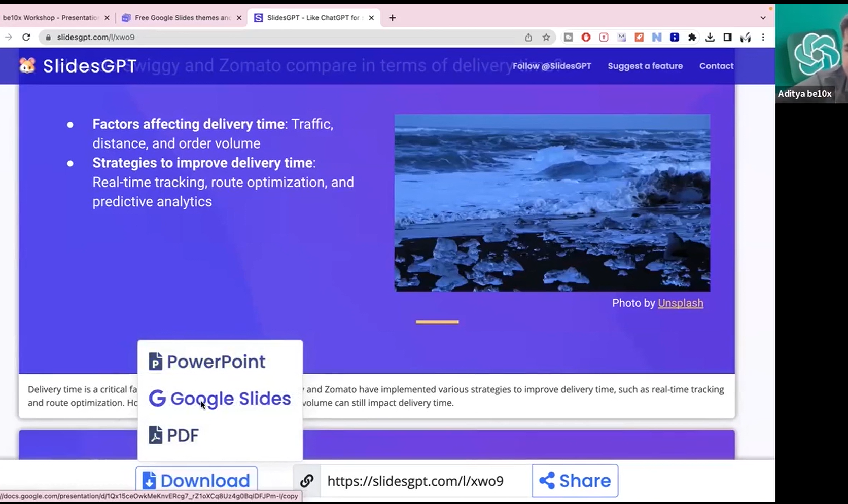Click the forward navigation arrow
848x504 pixels.
pyautogui.click(x=8, y=37)
